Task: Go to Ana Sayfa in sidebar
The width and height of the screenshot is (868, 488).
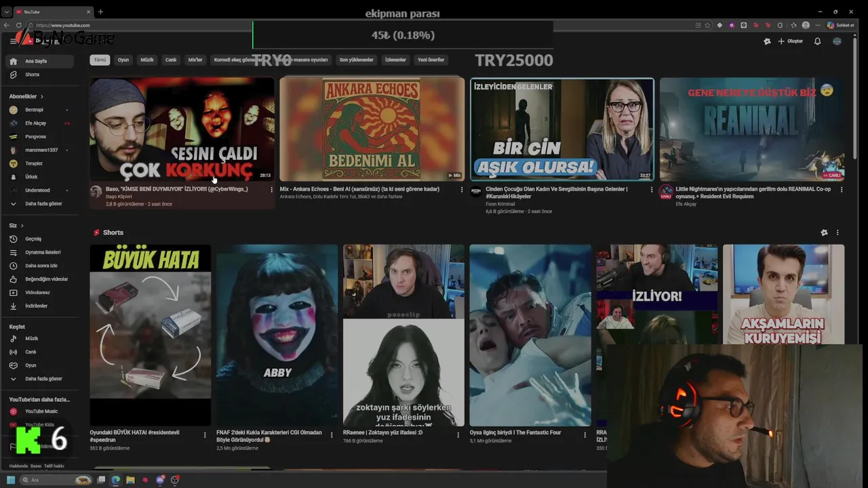Action: (39, 61)
